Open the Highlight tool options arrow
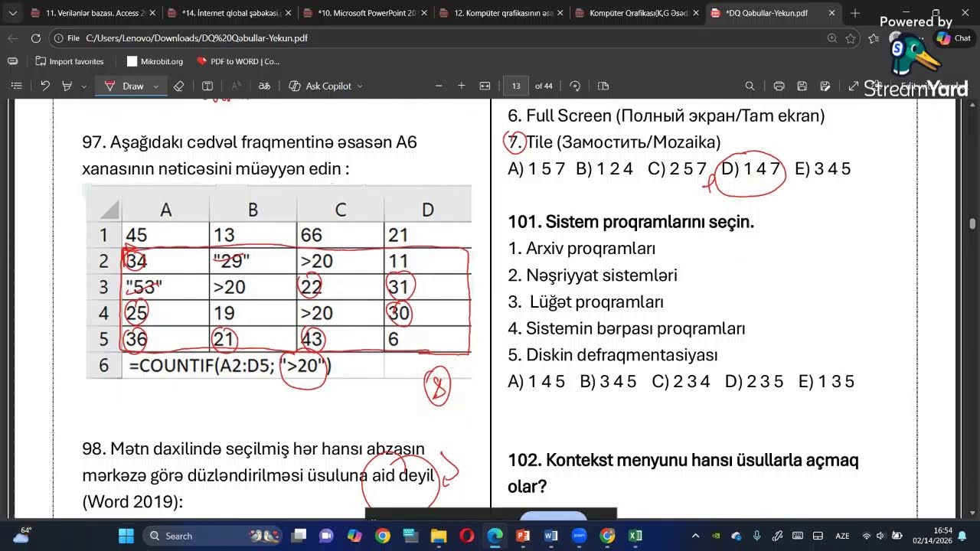Image resolution: width=980 pixels, height=551 pixels. [x=83, y=86]
